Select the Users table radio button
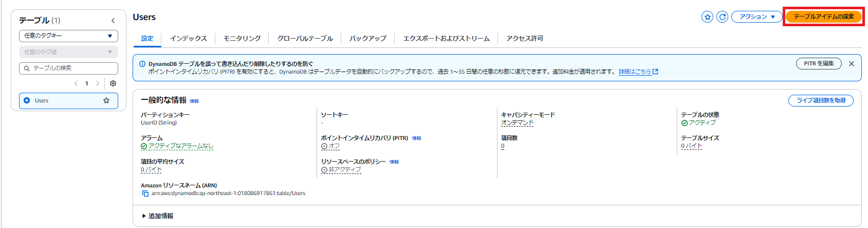Image resolution: width=868 pixels, height=228 pixels. (x=27, y=101)
